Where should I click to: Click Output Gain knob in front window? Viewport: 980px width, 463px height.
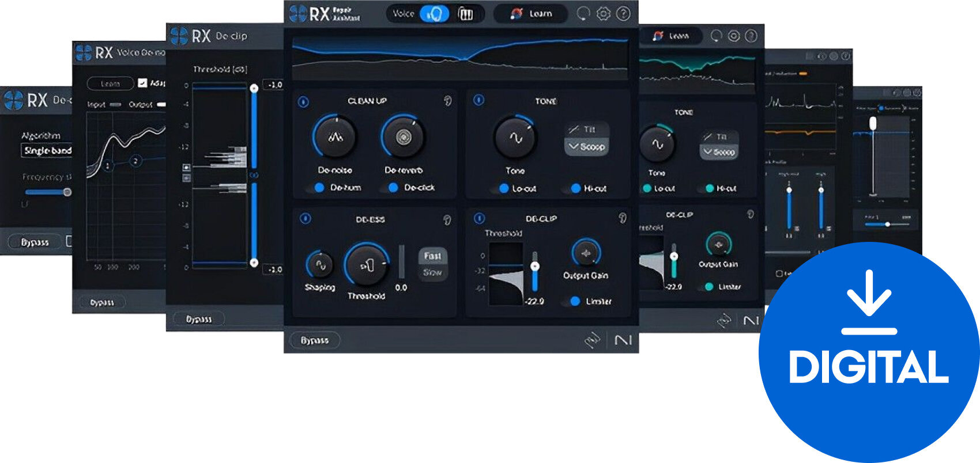point(586,253)
